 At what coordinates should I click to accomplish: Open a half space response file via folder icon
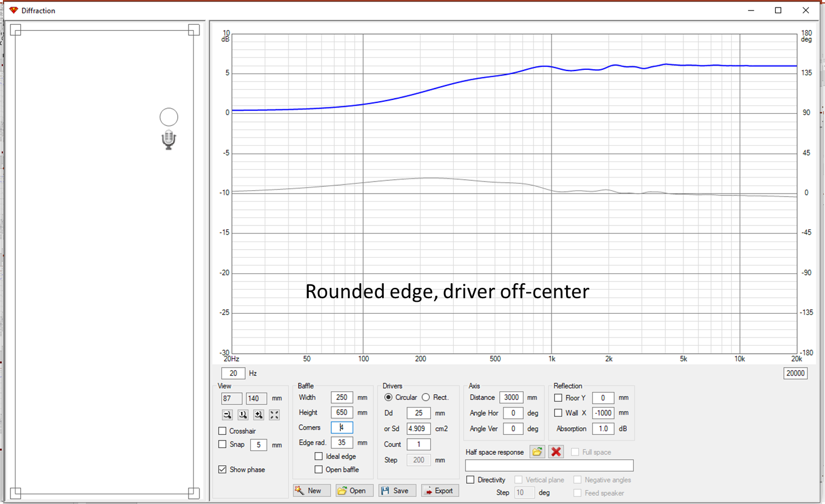(537, 452)
